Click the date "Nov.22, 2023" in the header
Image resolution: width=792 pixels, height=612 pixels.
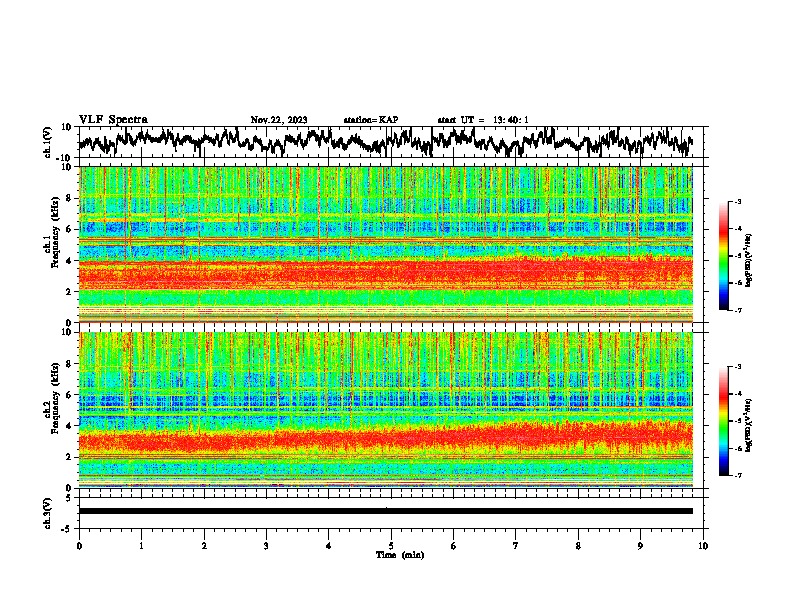pos(279,120)
